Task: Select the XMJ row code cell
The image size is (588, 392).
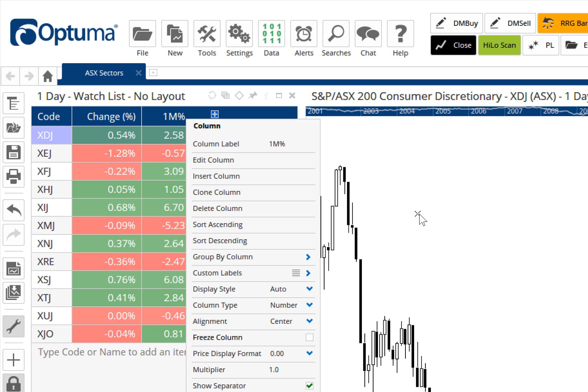Action: point(52,226)
